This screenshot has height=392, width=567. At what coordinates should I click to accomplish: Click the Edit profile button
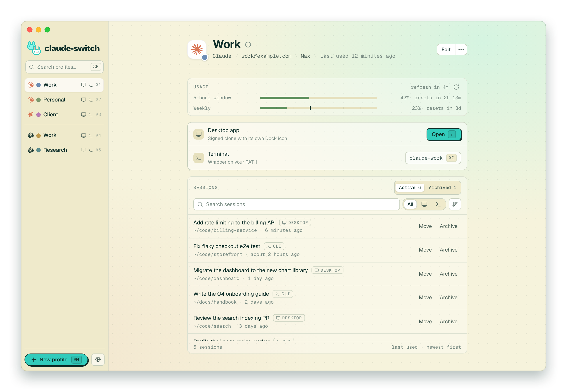[x=446, y=49]
